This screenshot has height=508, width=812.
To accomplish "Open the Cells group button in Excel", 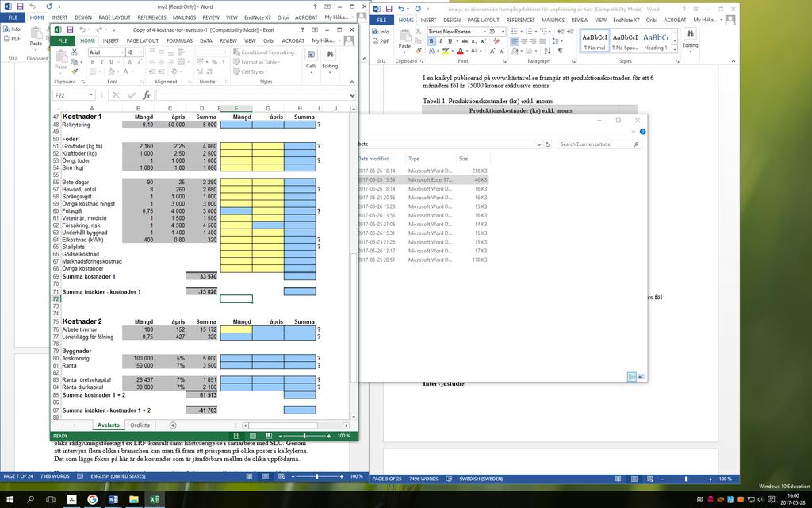I will (x=311, y=61).
